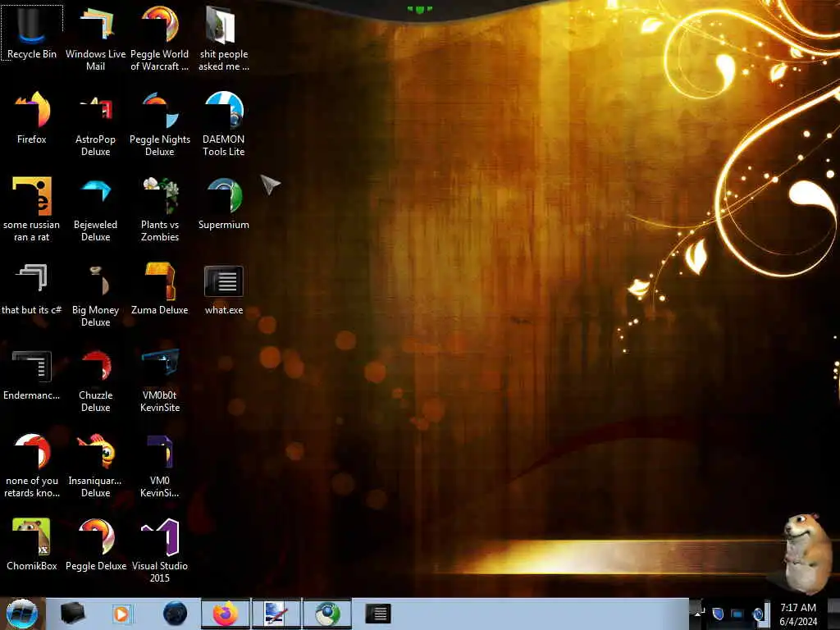
Task: Open DAEMON Tools Lite shortcut
Action: pyautogui.click(x=223, y=125)
